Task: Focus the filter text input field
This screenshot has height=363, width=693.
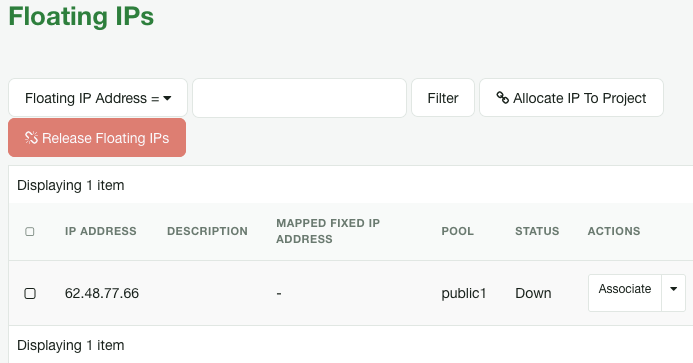Action: click(299, 98)
